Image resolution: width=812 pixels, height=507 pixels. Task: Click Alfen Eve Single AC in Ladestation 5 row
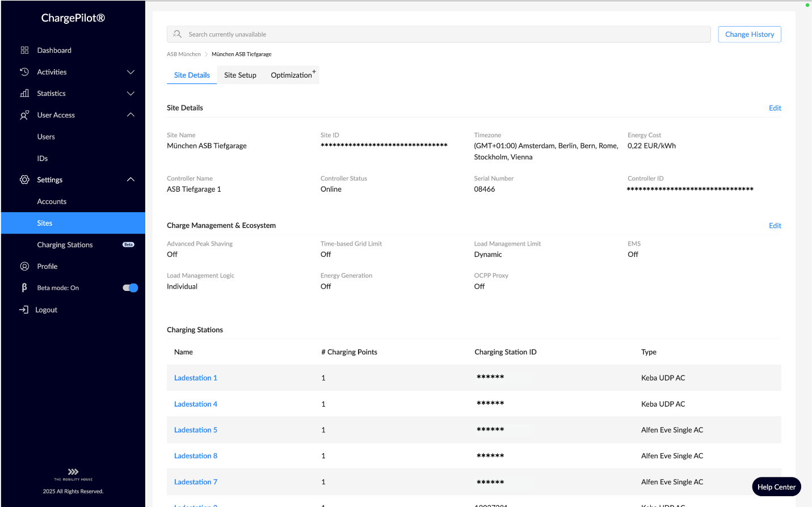click(x=672, y=430)
